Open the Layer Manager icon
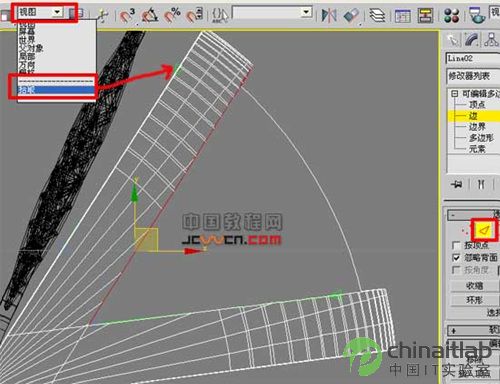500x384 pixels. tap(377, 15)
